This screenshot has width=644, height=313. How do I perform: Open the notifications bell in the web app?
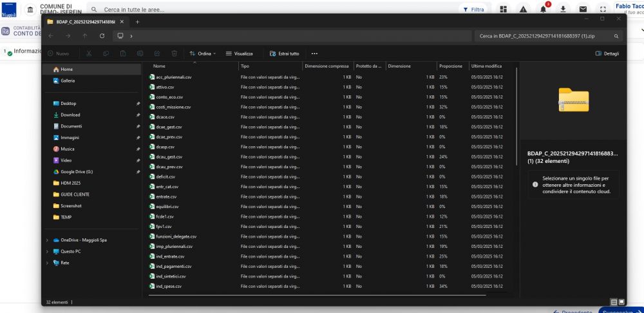pyautogui.click(x=544, y=9)
